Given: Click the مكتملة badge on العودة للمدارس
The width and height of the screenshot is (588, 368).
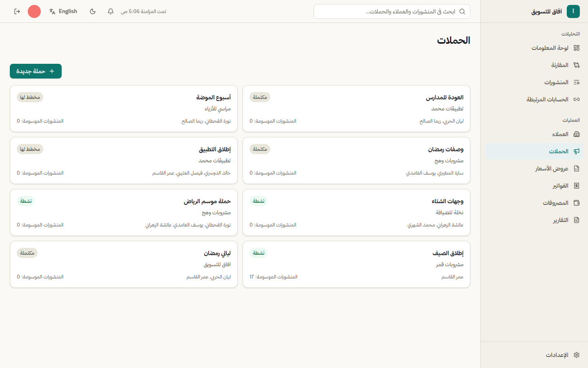Looking at the screenshot, I should [x=260, y=97].
